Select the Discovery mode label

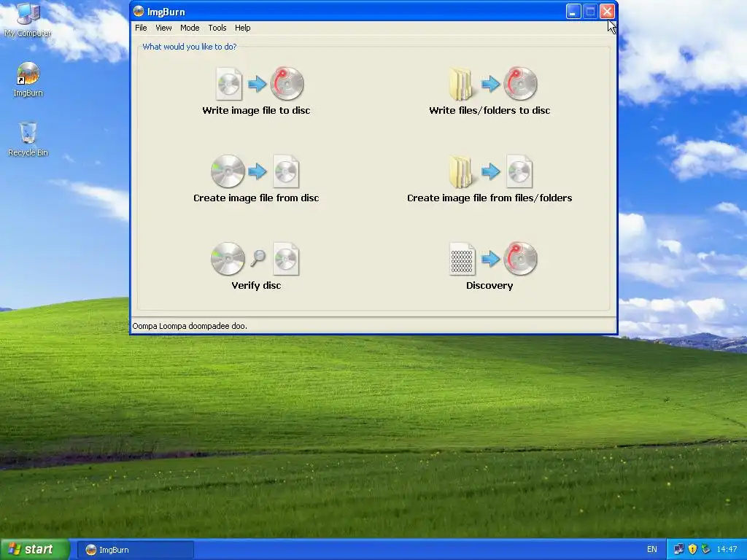[x=489, y=286]
